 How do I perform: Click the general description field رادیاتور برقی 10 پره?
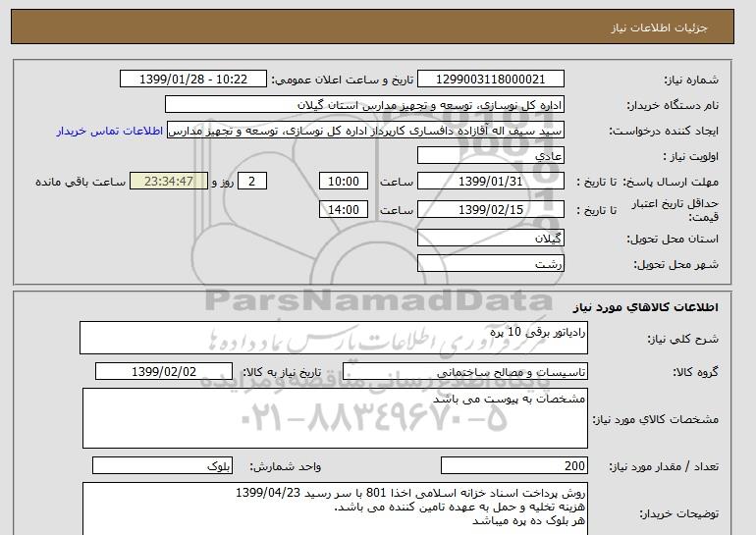click(334, 338)
